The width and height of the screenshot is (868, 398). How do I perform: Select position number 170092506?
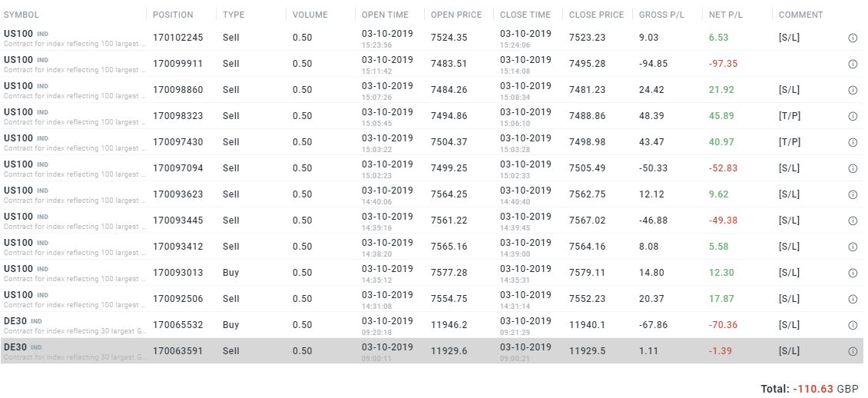coord(177,299)
